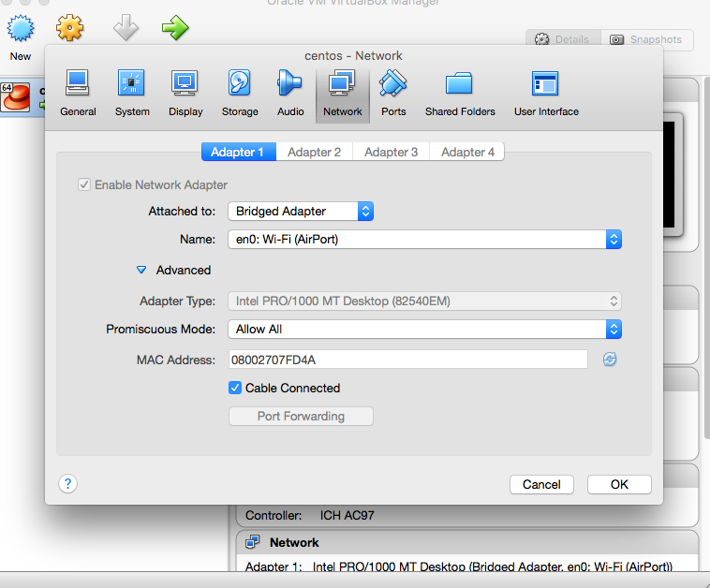The height and width of the screenshot is (588, 710).
Task: Click the Adapter 1 summary line in details
Action: coord(459,566)
